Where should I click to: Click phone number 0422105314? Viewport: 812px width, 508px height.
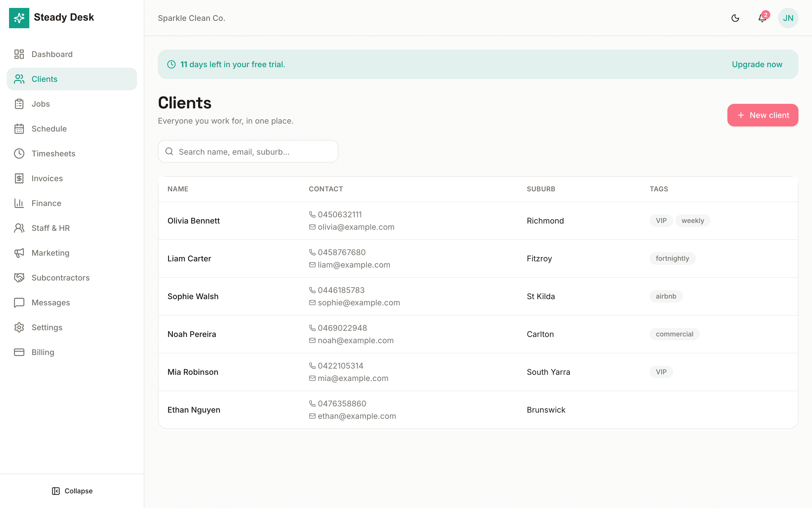(341, 366)
